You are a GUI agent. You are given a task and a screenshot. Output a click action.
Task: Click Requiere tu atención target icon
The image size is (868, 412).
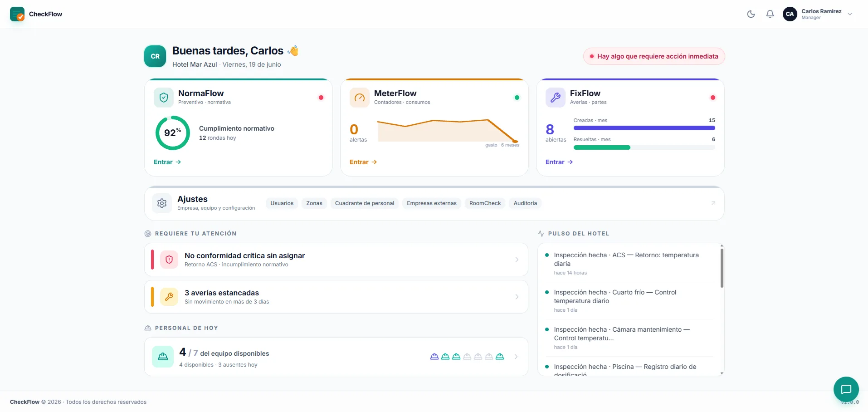pos(148,234)
